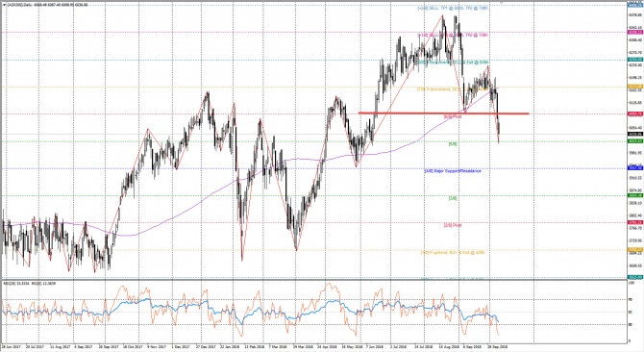This screenshot has height=352, width=644.
Task: Click the '26 Sep 2017' date on the time axis
Action: coord(108,346)
